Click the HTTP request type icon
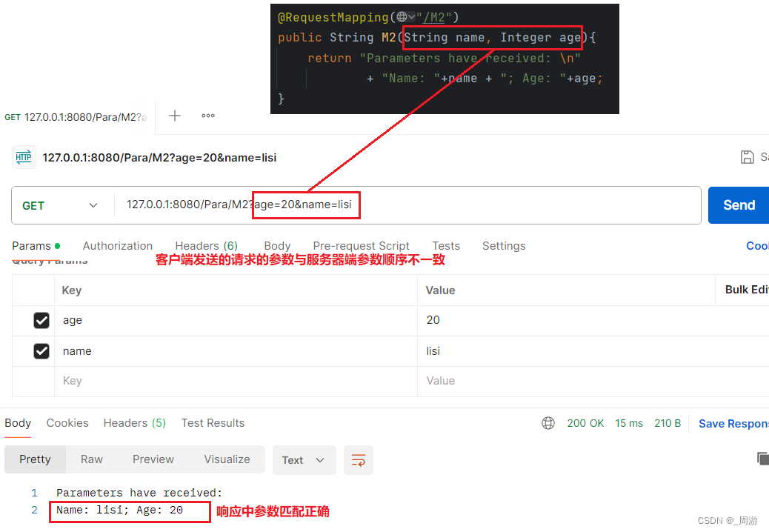 24,157
